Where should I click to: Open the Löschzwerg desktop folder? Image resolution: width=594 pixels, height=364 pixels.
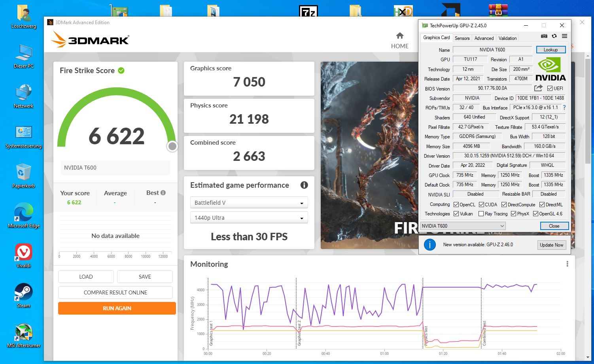coord(24,17)
